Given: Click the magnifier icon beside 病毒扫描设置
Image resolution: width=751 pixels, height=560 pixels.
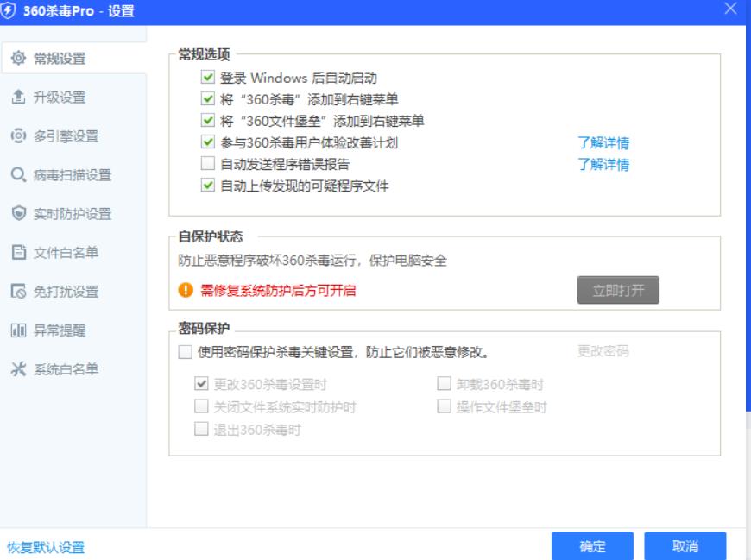Looking at the screenshot, I should pos(18,174).
